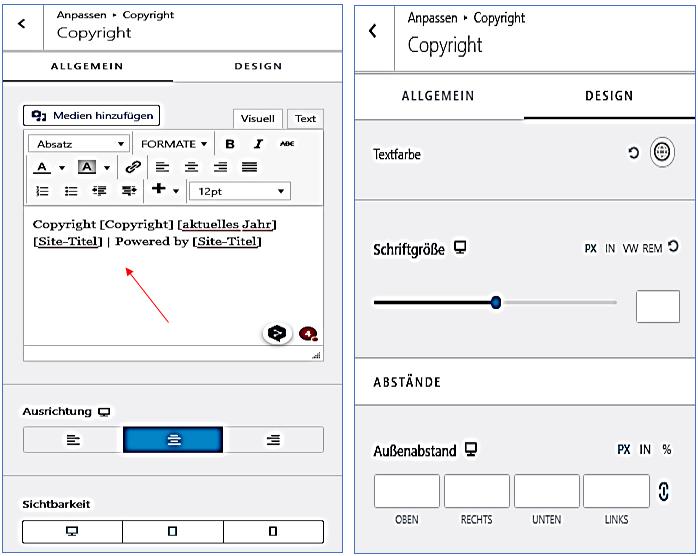Reset the Textfarbe to default
The width and height of the screenshot is (698, 556).
tap(633, 154)
